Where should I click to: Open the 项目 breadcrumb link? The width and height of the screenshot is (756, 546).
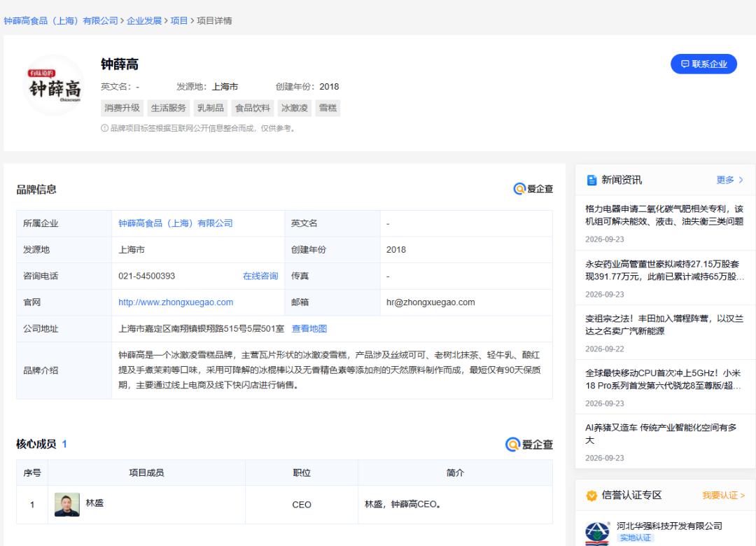(179, 21)
